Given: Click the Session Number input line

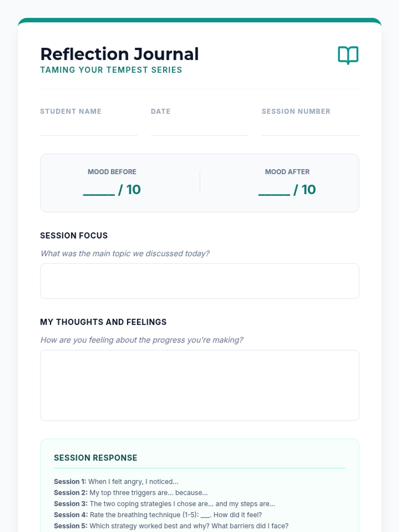Looking at the screenshot, I should tap(310, 129).
